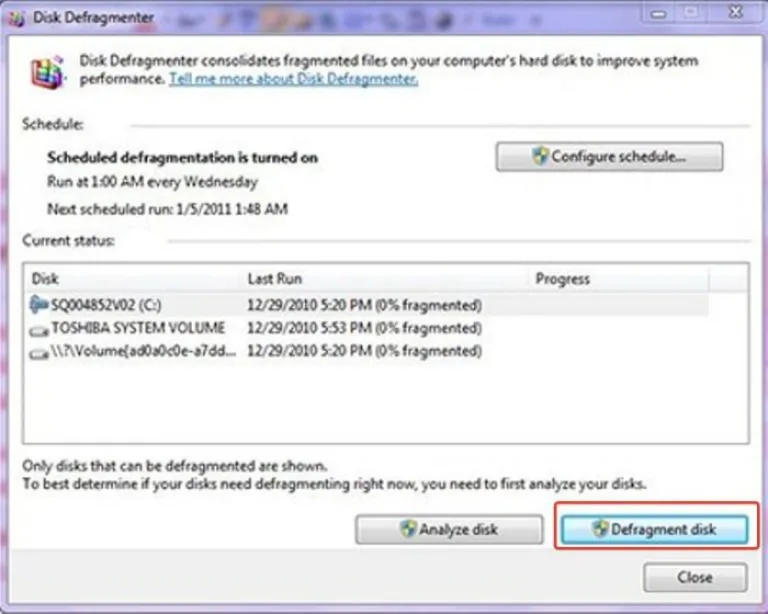The width and height of the screenshot is (768, 614).
Task: Click the Progress column header
Action: pos(620,279)
